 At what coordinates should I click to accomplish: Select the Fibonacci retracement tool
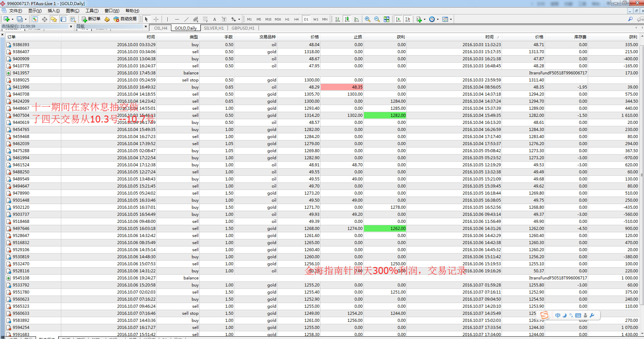205,19
